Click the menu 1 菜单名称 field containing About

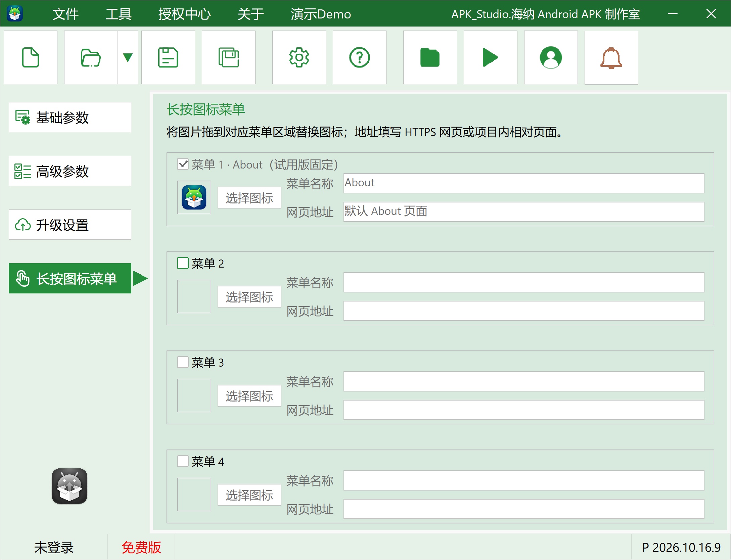[x=524, y=183]
